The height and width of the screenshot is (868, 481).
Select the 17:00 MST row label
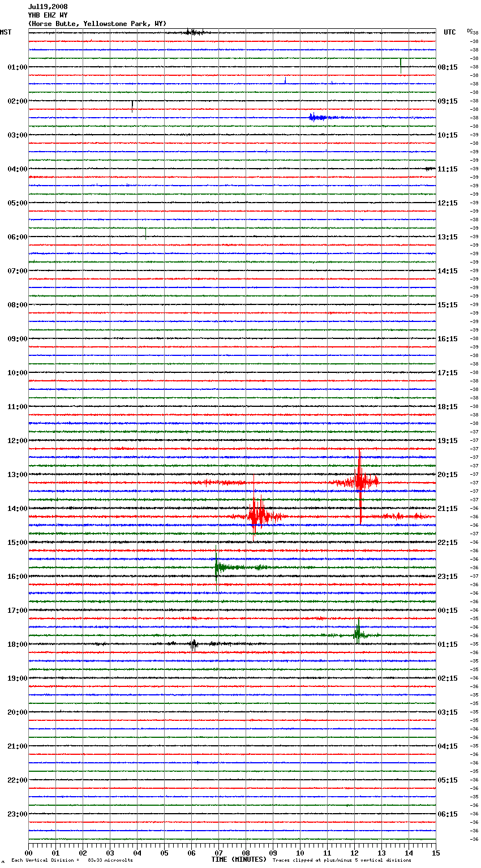pos(18,611)
